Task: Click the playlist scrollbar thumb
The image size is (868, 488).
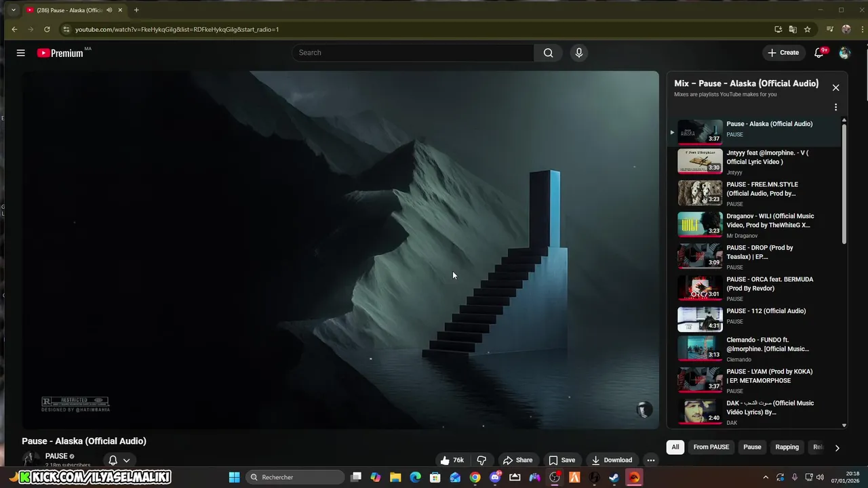Action: 844,183
